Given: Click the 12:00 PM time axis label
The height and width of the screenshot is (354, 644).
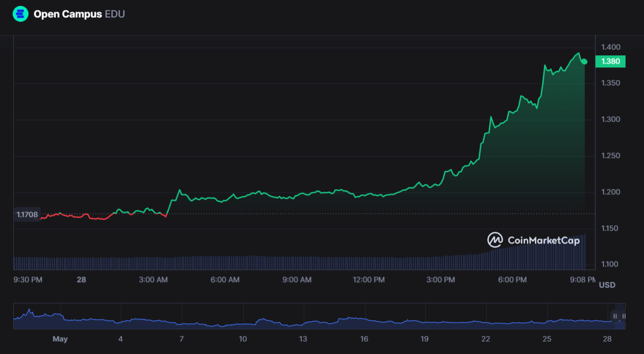Looking at the screenshot, I should click(x=369, y=280).
